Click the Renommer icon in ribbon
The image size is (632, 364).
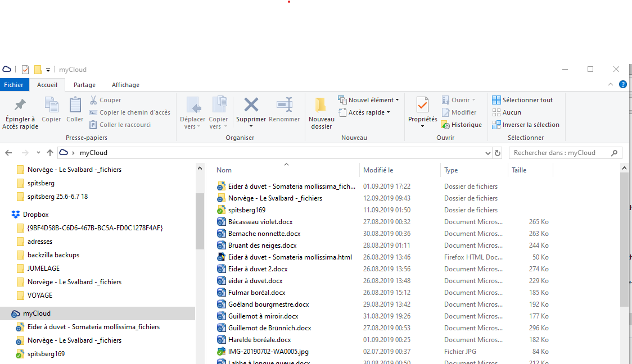(284, 105)
